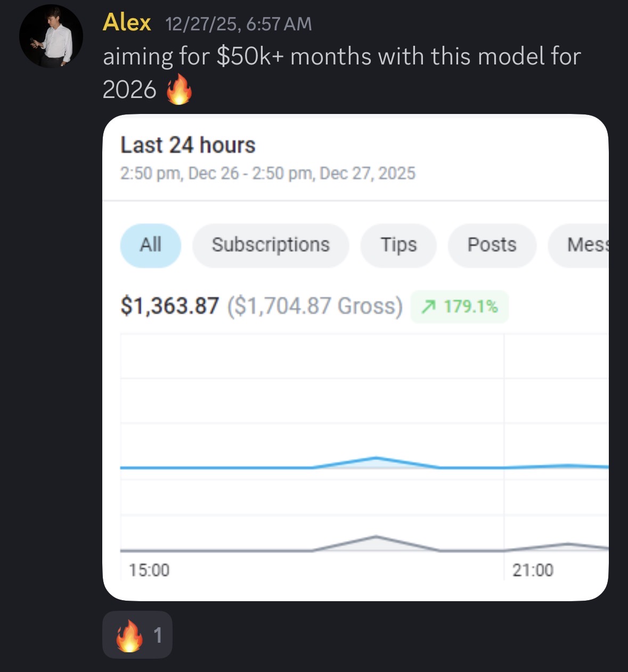Switch to the Tips tab
This screenshot has width=628, height=672.
(398, 245)
